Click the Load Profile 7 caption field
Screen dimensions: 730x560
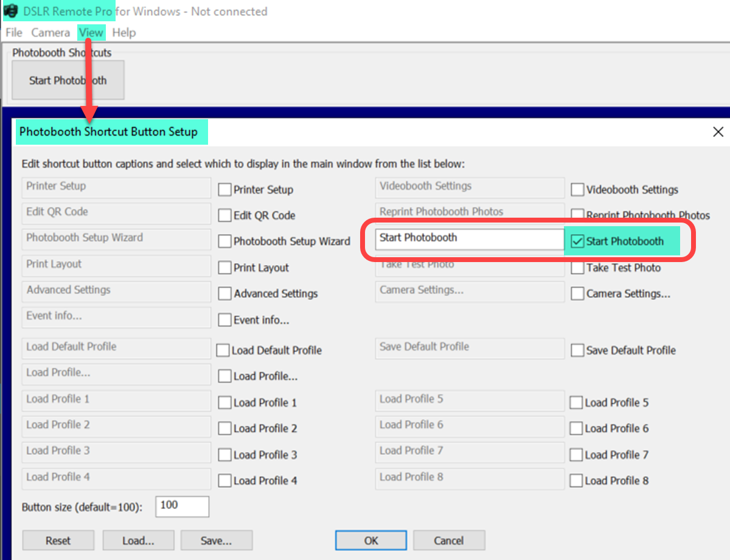(470, 452)
